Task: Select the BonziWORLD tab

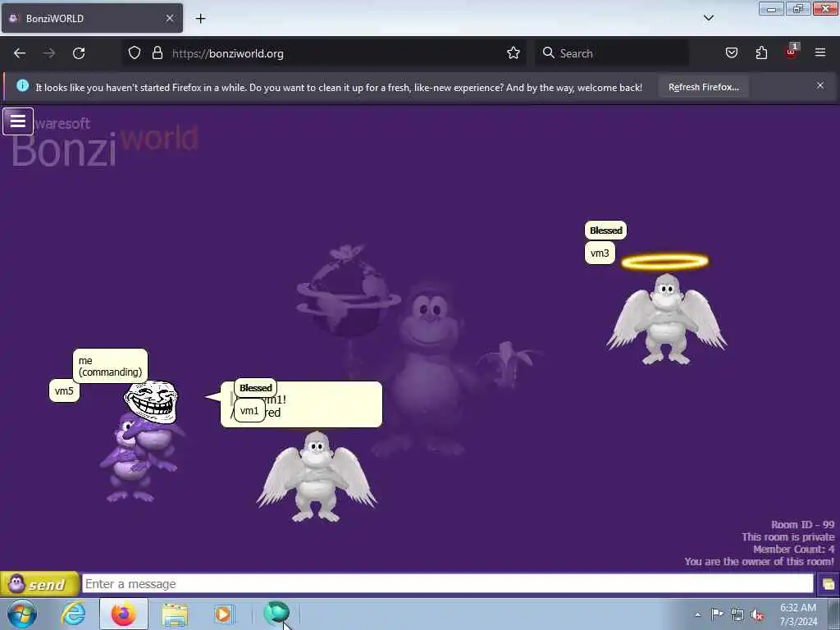Action: [92, 19]
